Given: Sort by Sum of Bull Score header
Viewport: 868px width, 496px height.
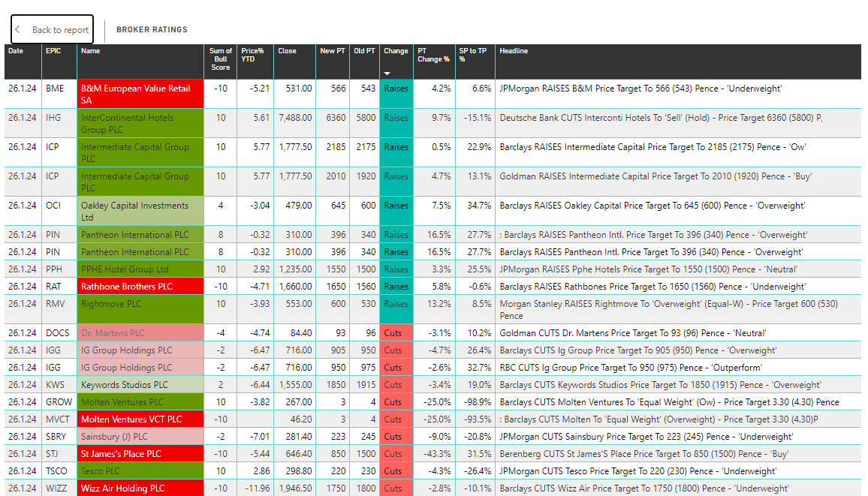Looking at the screenshot, I should pos(220,61).
